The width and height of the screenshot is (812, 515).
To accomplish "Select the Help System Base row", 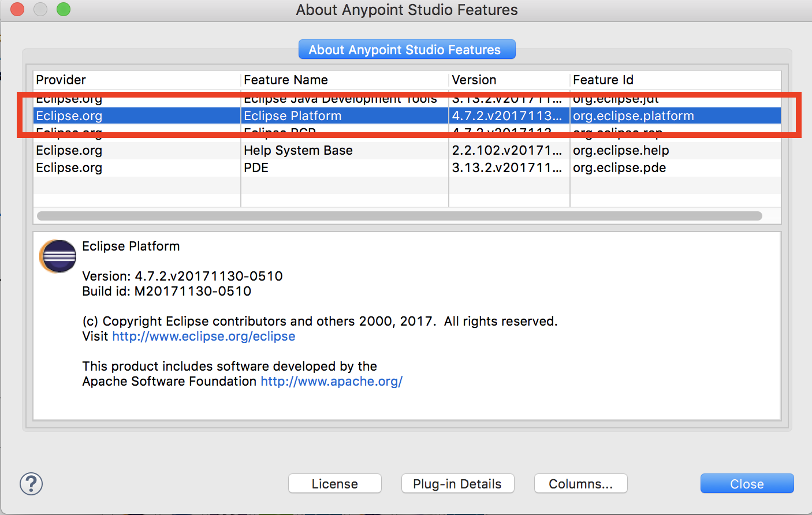I will [x=298, y=151].
